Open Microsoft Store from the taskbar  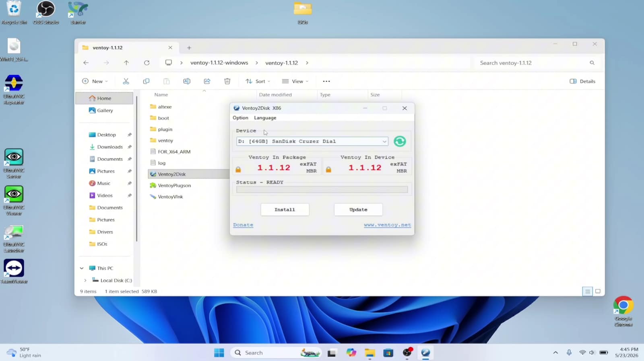(388, 353)
